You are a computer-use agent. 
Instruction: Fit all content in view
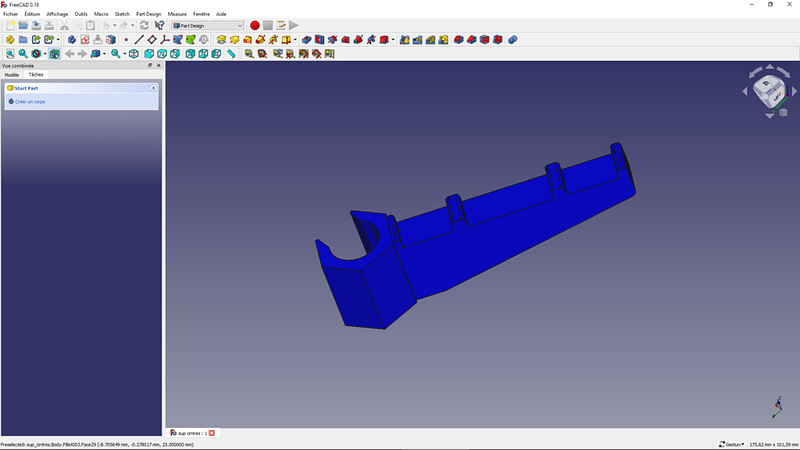(10, 54)
